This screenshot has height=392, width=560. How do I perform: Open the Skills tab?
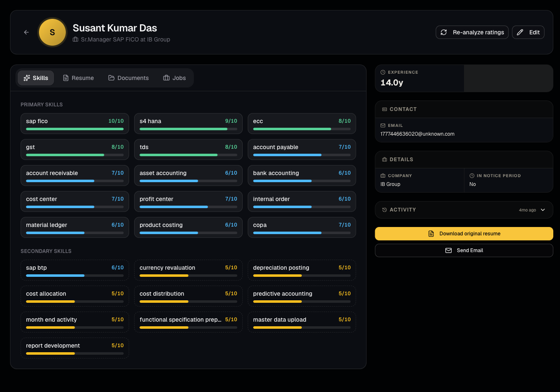point(36,78)
